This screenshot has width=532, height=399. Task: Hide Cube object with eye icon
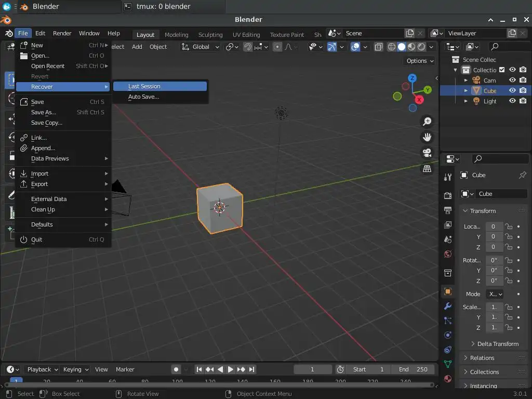[512, 90]
